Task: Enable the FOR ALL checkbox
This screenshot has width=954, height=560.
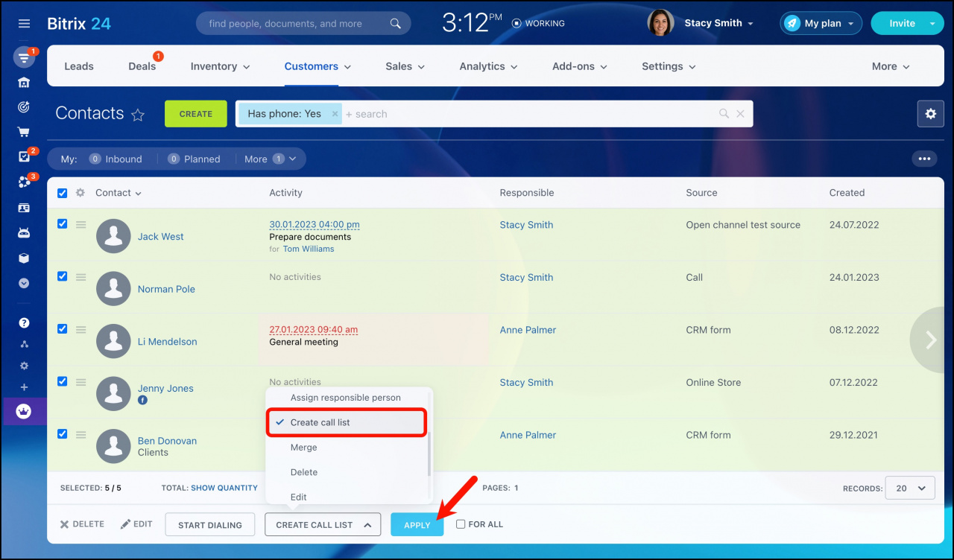Action: [461, 524]
